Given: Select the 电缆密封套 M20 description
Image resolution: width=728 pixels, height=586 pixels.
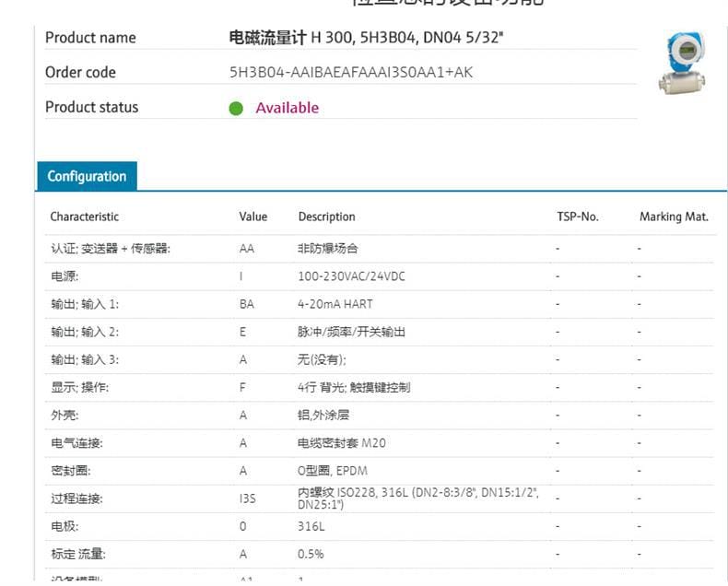Looking at the screenshot, I should coord(341,443).
